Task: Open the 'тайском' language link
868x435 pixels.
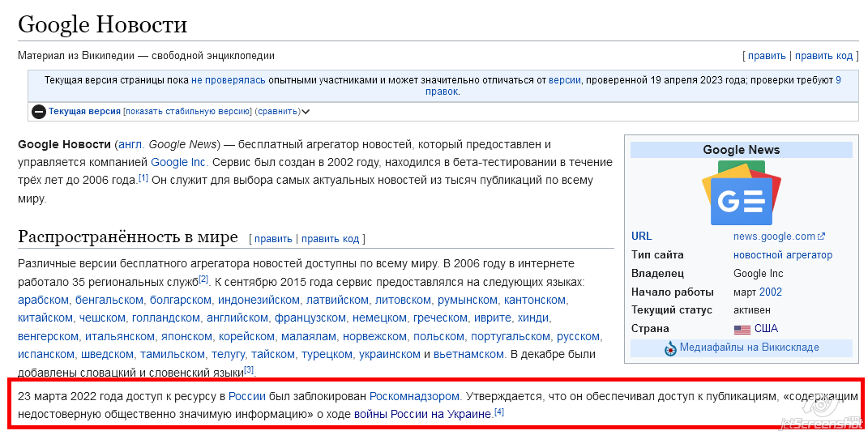Action: click(273, 354)
